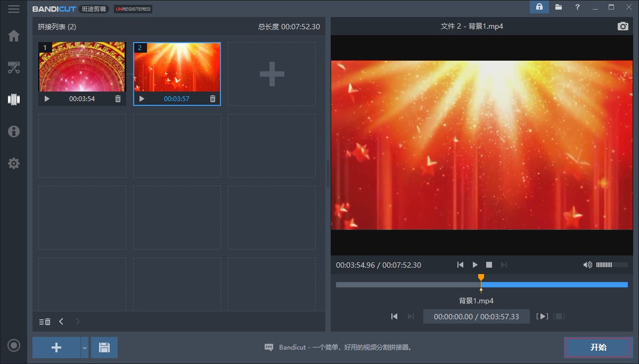639x364 pixels.
Task: Save the project file
Action: click(x=104, y=348)
